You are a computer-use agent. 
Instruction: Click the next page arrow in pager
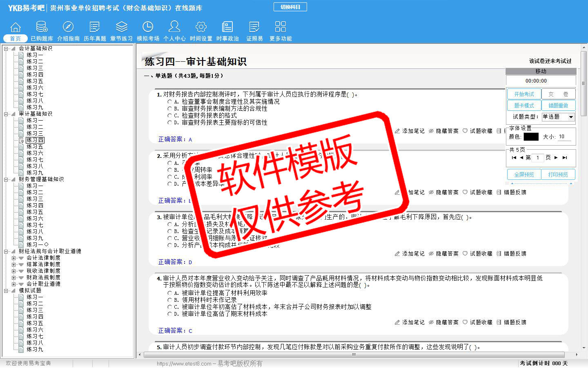tap(556, 157)
